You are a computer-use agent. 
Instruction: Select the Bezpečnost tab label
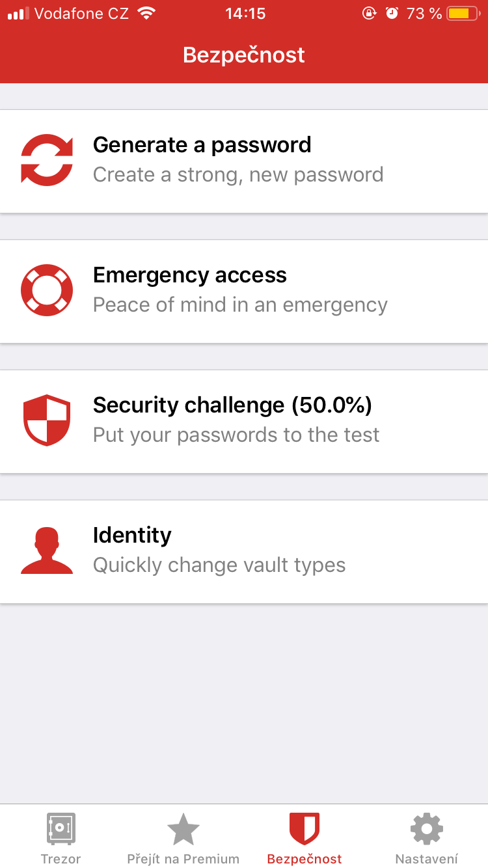tap(305, 859)
